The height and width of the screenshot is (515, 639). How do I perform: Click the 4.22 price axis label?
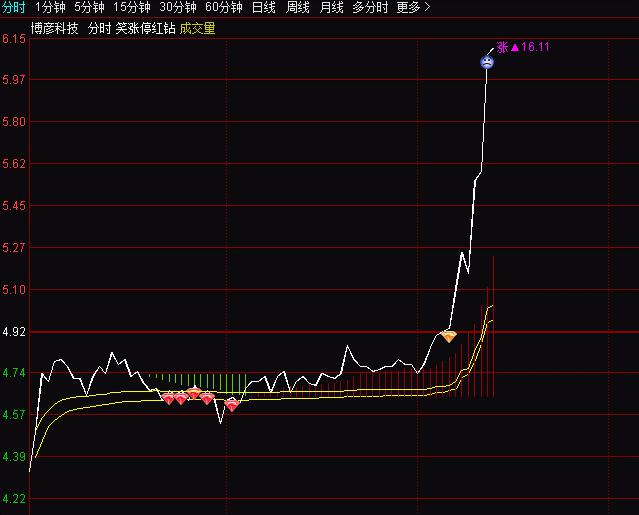pyautogui.click(x=14, y=499)
